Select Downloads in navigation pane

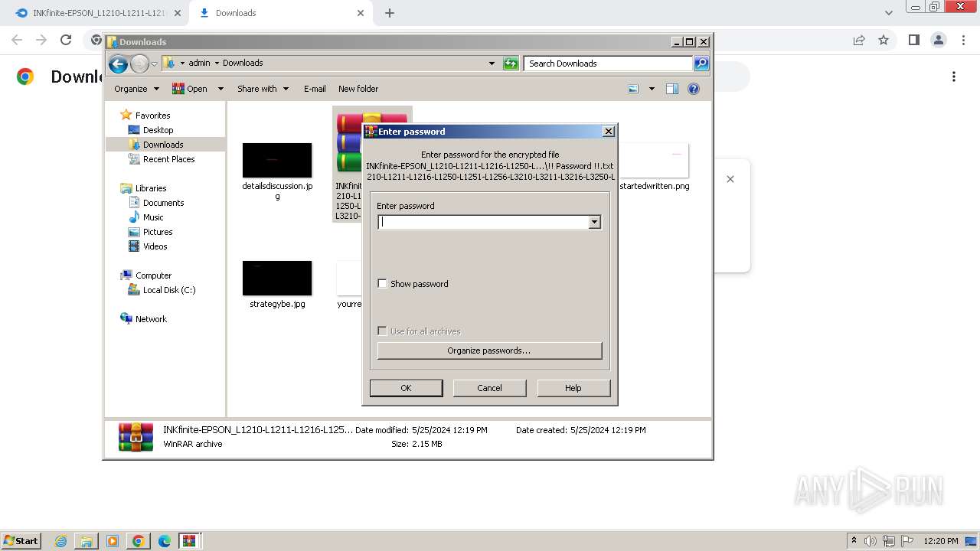163,145
